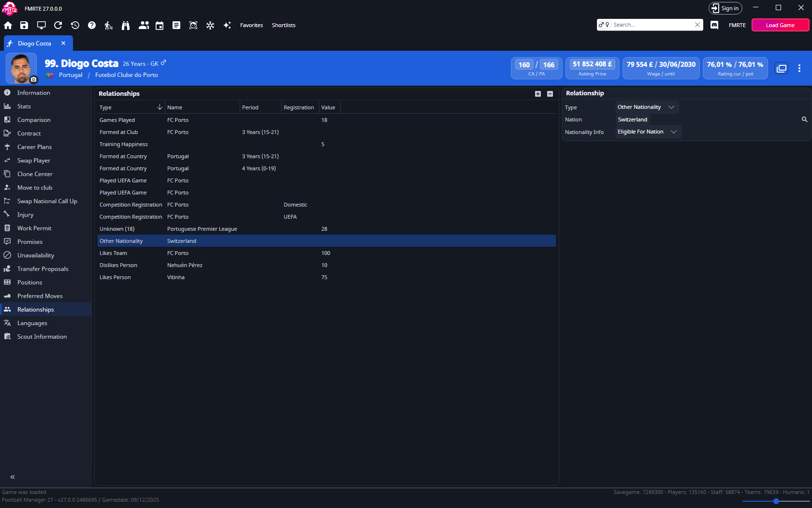
Task: Click the window clone icon in header
Action: click(x=782, y=68)
